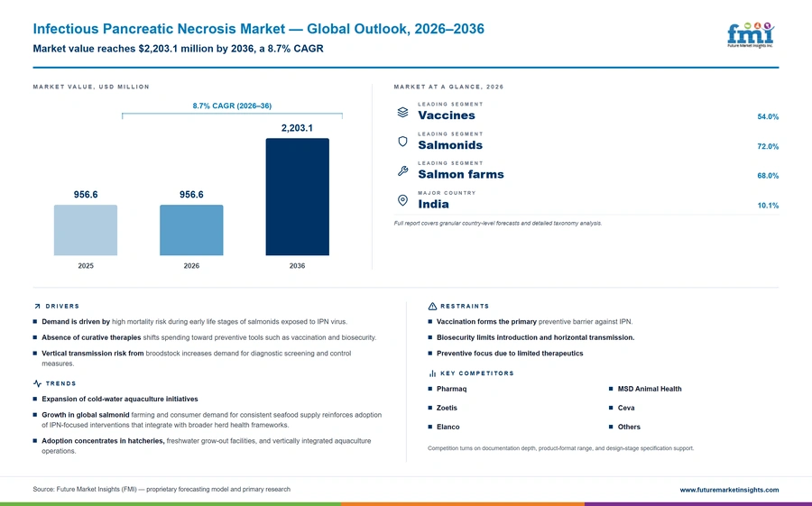Click the 2025 light blue bar
812x506 pixels.
(x=86, y=230)
